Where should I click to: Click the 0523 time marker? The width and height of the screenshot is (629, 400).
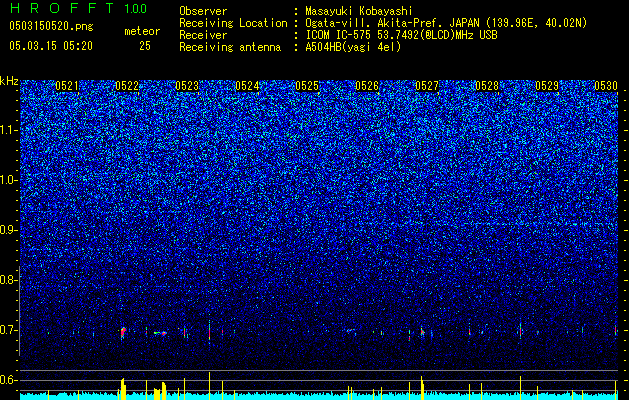click(187, 86)
